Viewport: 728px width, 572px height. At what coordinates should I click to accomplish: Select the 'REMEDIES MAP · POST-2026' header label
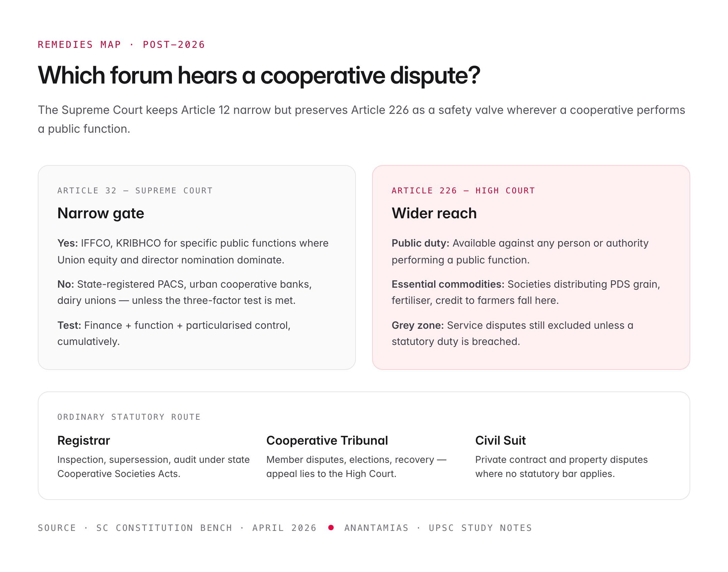click(x=121, y=44)
